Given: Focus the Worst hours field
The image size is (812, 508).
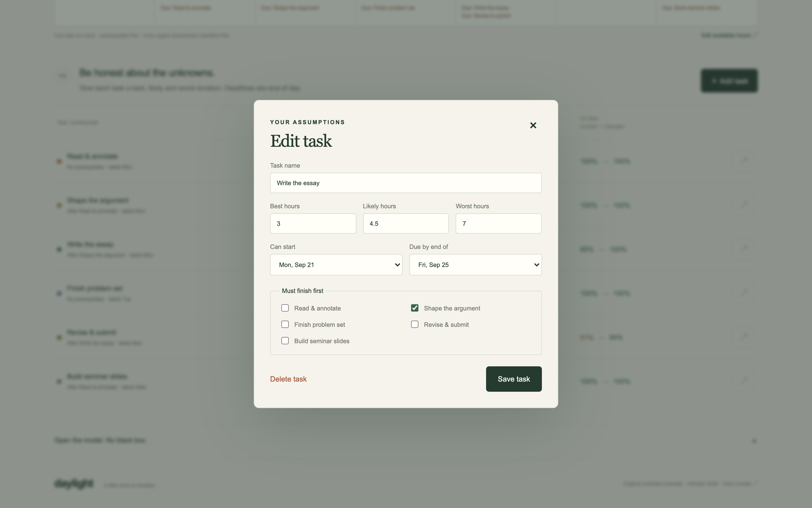Looking at the screenshot, I should (x=498, y=224).
